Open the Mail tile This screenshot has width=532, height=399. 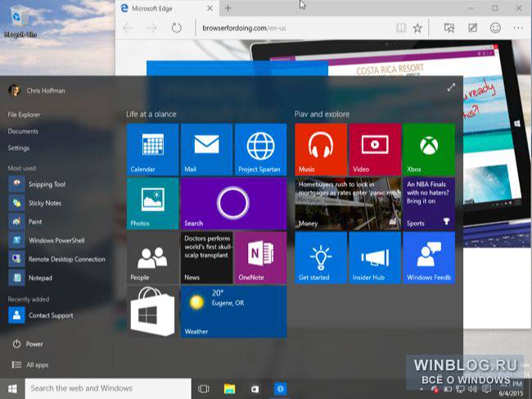click(x=206, y=149)
